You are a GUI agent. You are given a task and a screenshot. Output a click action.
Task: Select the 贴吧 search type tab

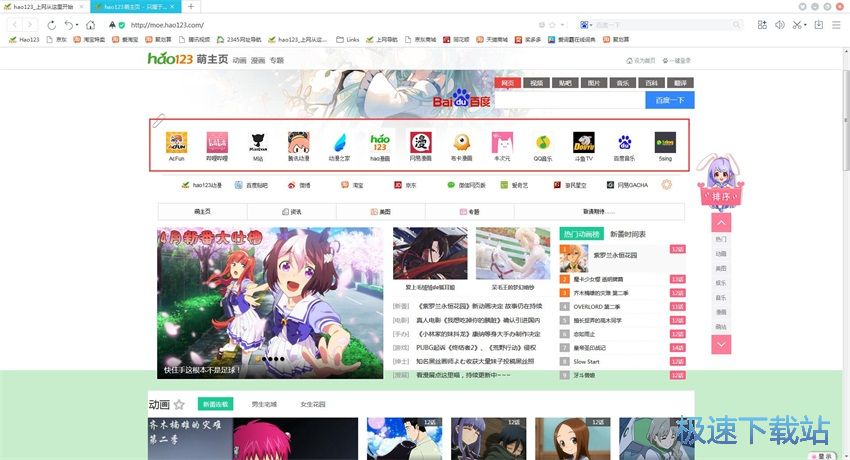coord(565,83)
